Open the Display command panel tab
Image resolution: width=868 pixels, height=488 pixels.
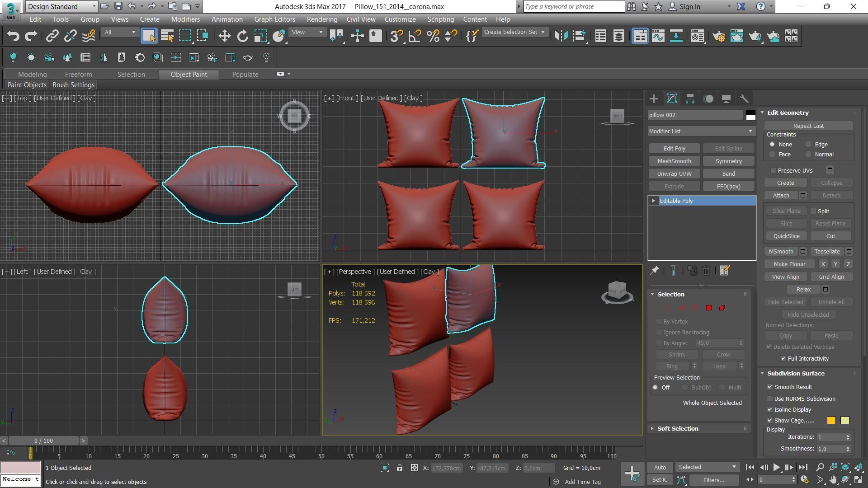point(726,99)
